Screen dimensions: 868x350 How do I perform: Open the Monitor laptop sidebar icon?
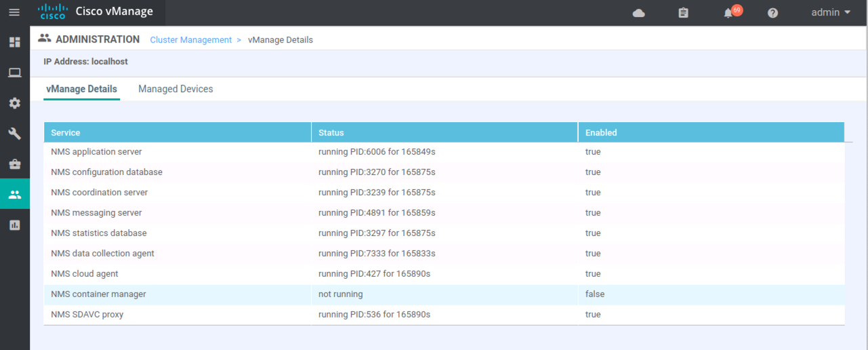coord(14,73)
